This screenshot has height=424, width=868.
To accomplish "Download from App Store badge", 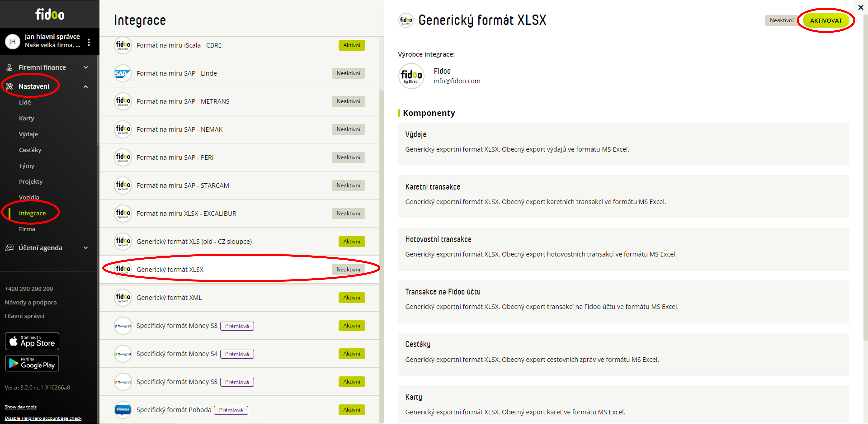I will (x=32, y=341).
